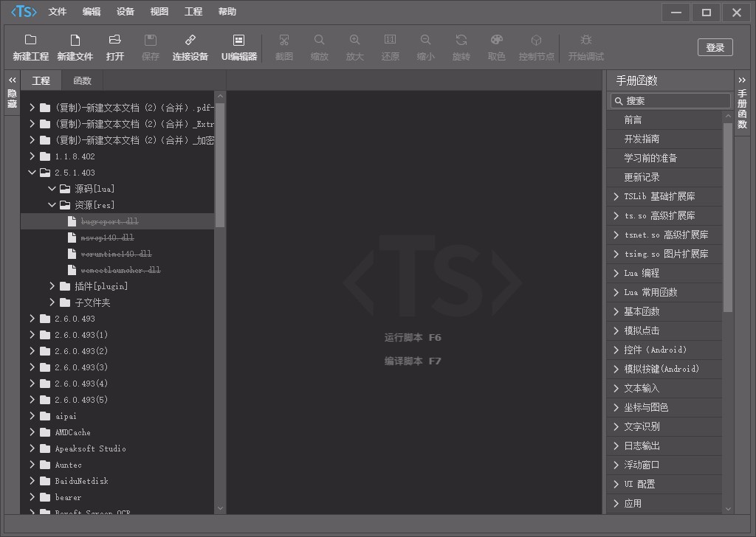This screenshot has width=756, height=537.
Task: Create a new project with 新建工程
Action: tap(30, 47)
